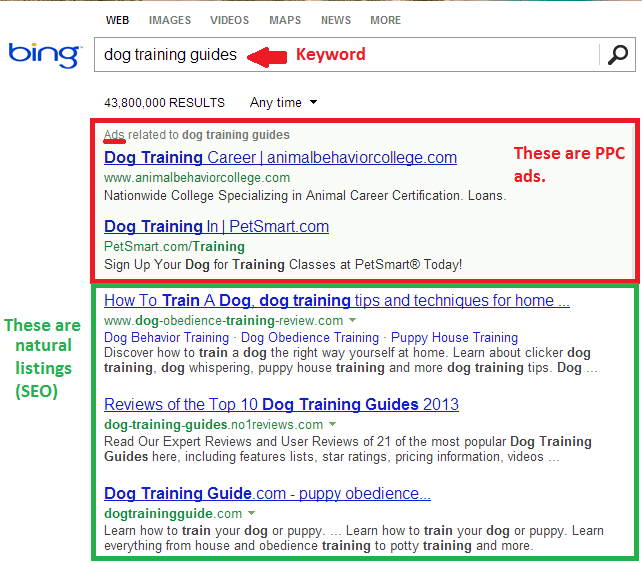Switch to the VIDEOS tab
642x563 pixels.
(229, 20)
